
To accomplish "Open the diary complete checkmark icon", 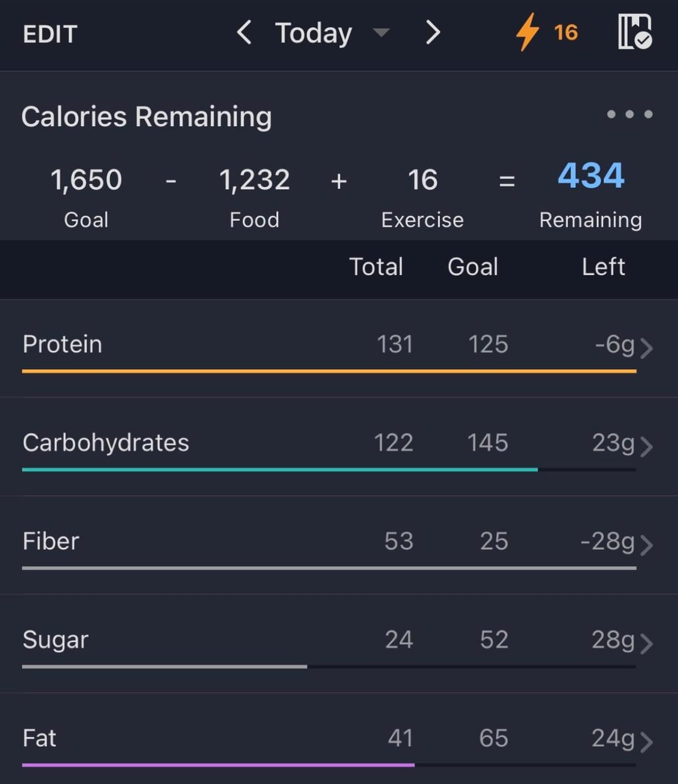I will (x=635, y=32).
